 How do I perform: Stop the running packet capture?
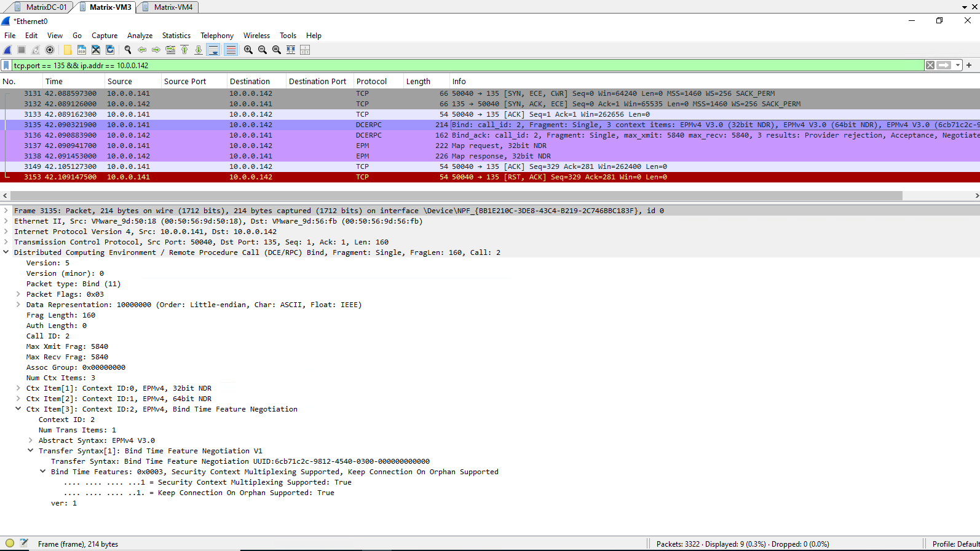(22, 50)
